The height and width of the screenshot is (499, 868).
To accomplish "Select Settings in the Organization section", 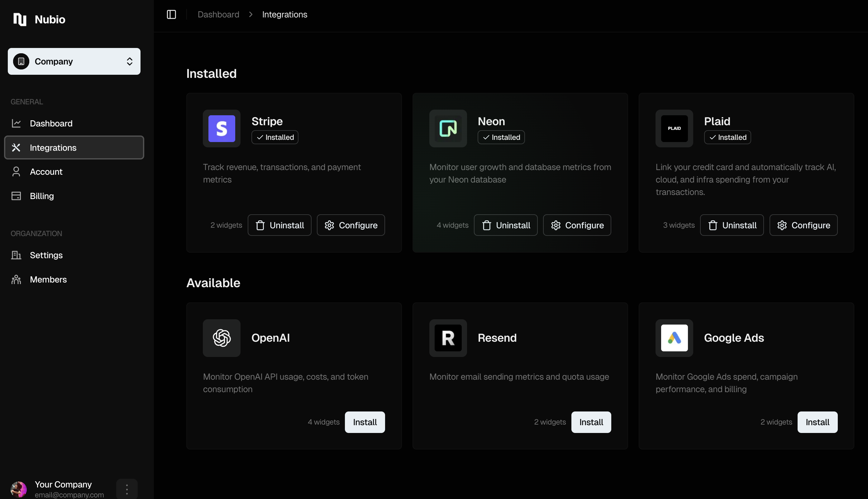I will point(46,255).
